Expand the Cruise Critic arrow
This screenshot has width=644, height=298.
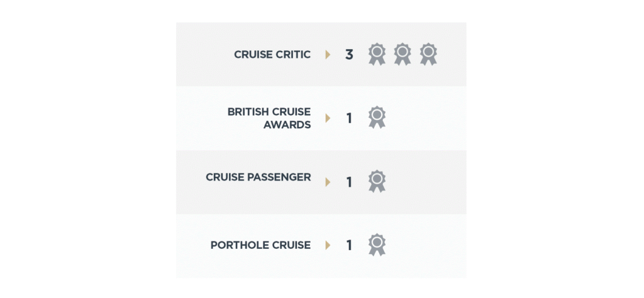[x=328, y=55]
